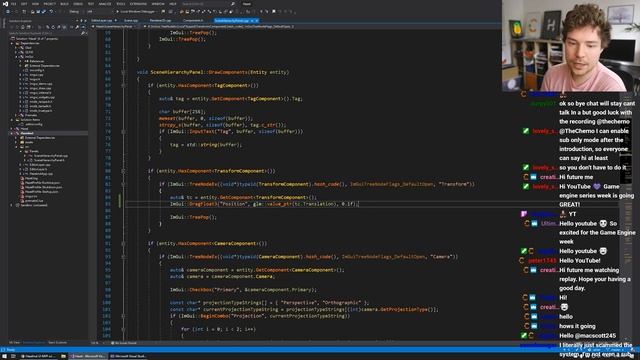Switch to the Components.h tab
The image size is (640, 360).
tap(193, 20)
